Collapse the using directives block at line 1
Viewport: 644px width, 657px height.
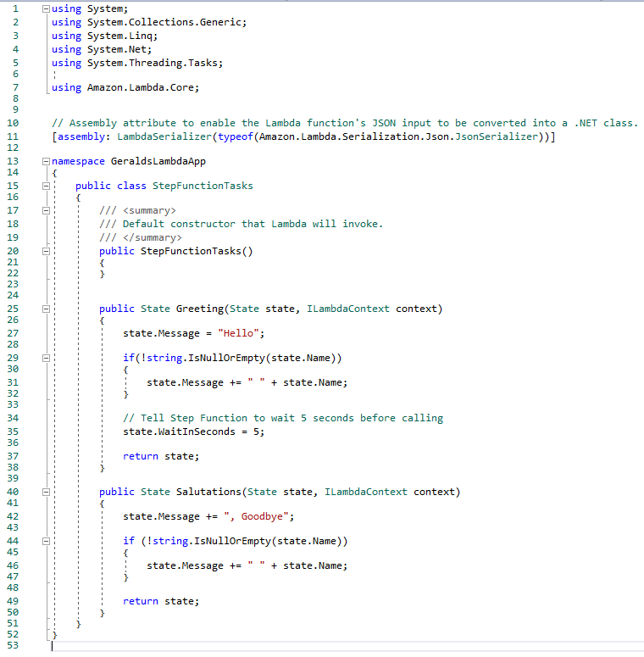coord(46,8)
